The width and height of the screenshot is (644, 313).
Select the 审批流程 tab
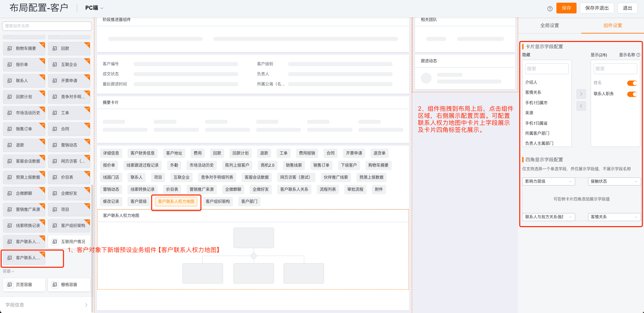click(x=355, y=190)
